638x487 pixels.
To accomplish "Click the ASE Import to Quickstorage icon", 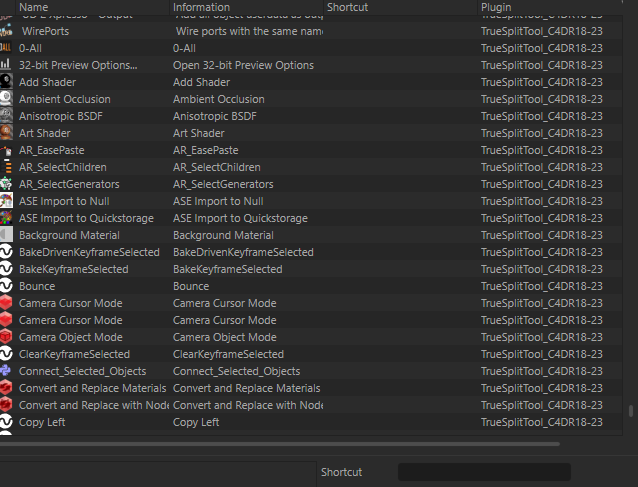I will [x=6, y=218].
